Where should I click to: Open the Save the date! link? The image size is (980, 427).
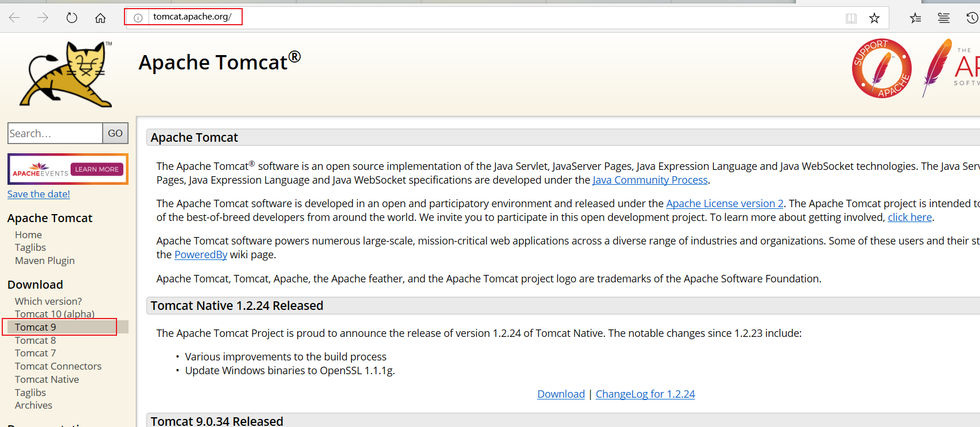click(x=38, y=194)
